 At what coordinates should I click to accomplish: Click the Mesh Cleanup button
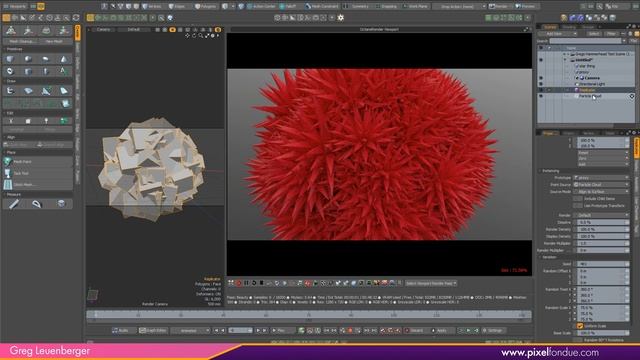pyautogui.click(x=22, y=41)
